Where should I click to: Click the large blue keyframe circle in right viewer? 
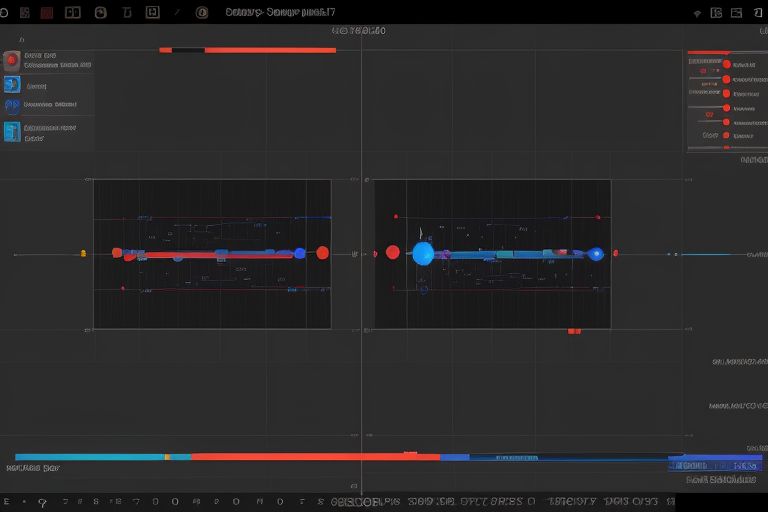click(423, 254)
